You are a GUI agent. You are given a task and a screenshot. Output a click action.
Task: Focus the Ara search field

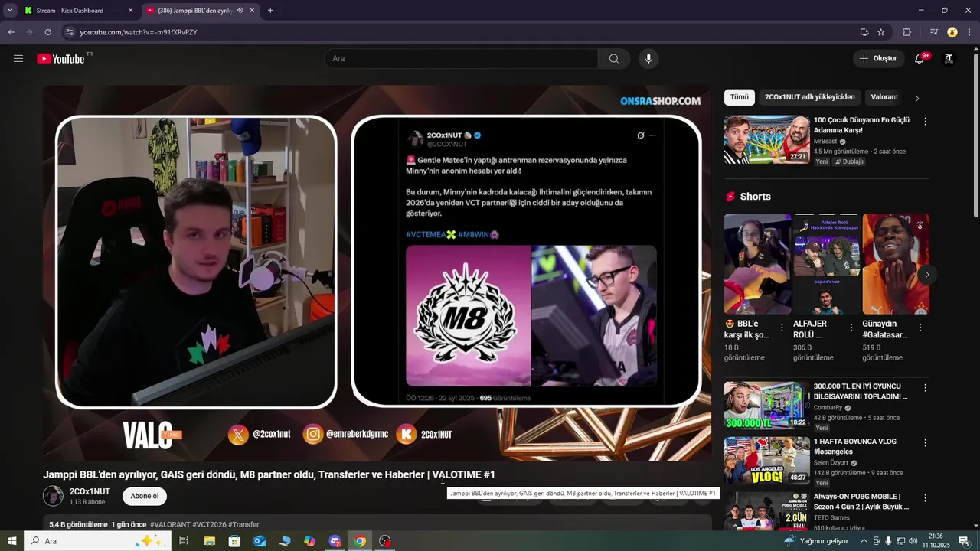point(462,58)
